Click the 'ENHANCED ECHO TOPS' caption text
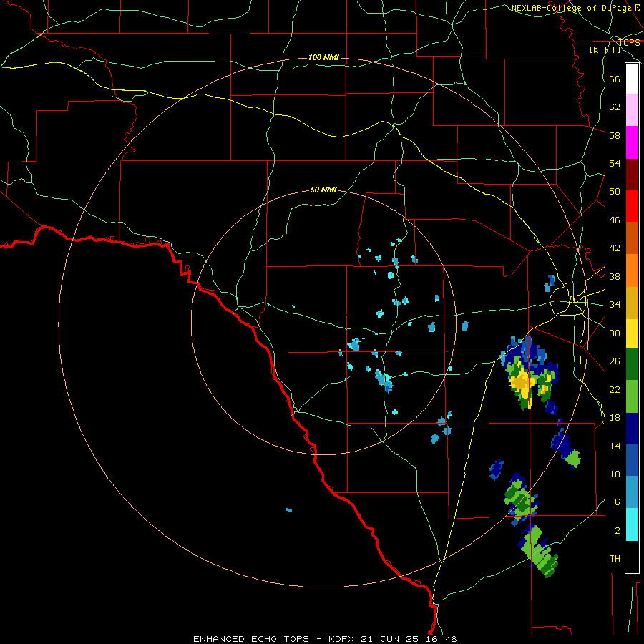 click(251, 639)
